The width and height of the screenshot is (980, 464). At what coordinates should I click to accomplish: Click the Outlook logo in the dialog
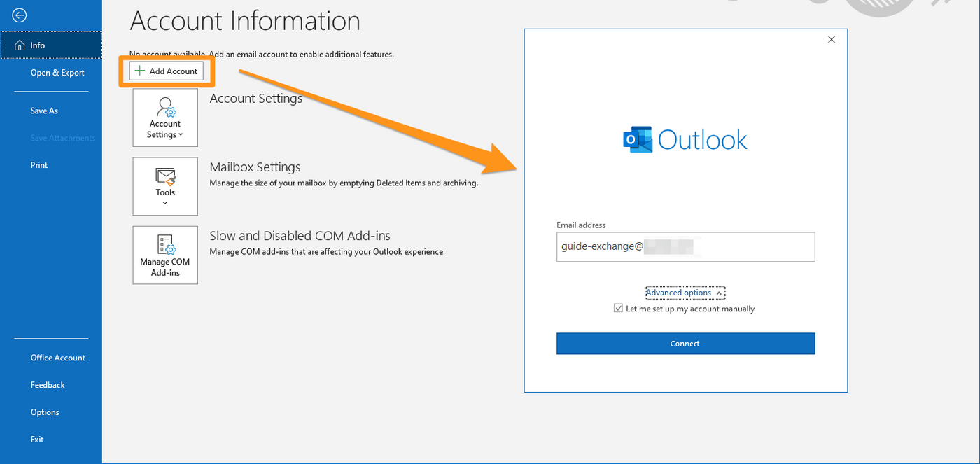click(x=638, y=139)
